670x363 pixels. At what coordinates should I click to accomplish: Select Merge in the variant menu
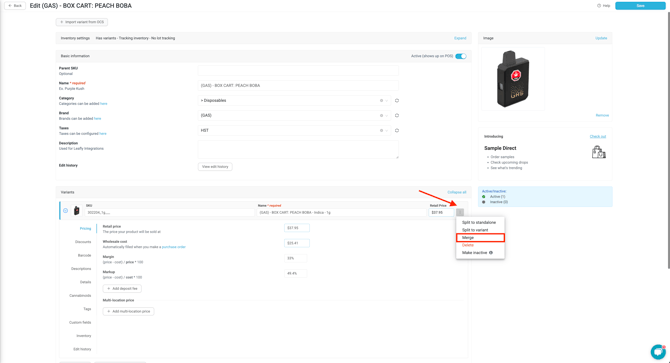(x=480, y=237)
